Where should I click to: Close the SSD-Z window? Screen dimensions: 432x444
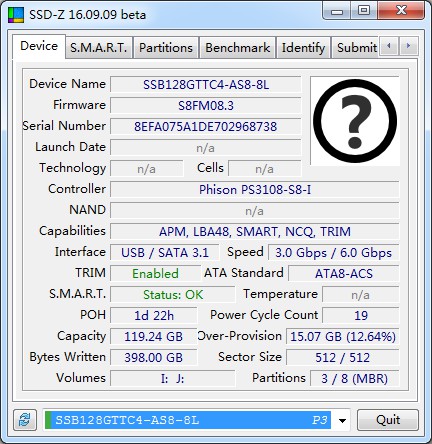(x=401, y=11)
